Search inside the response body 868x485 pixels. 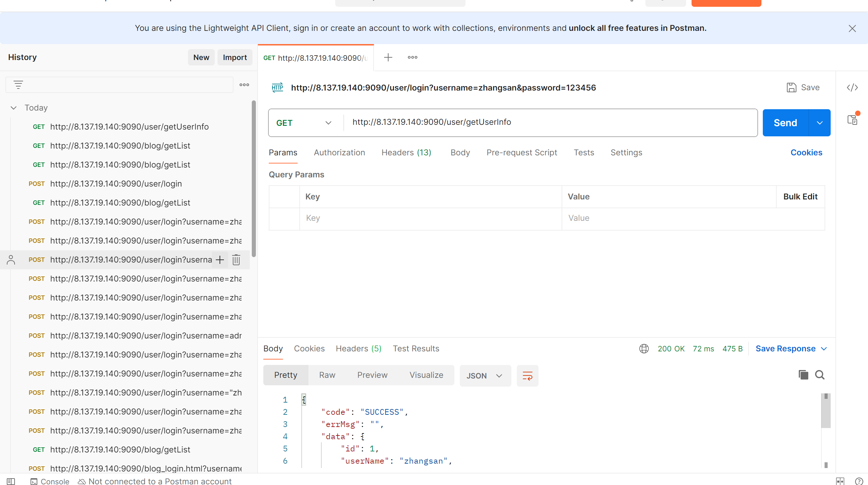(820, 375)
